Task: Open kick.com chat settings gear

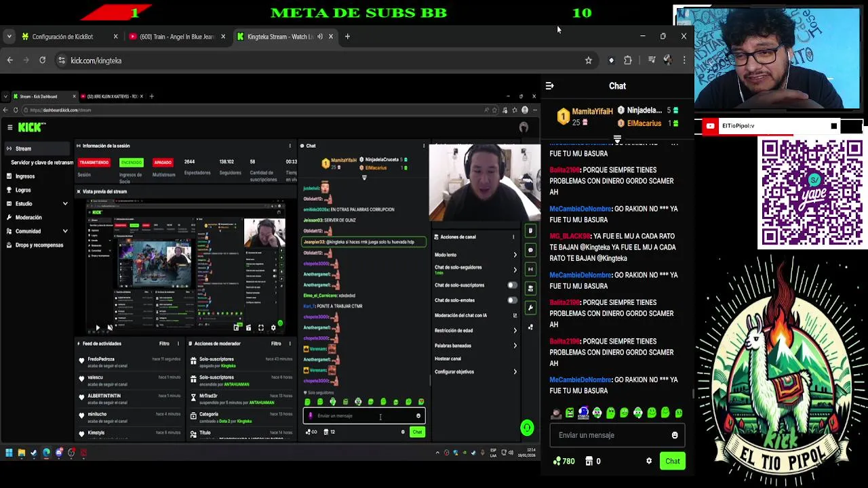Action: (649, 461)
